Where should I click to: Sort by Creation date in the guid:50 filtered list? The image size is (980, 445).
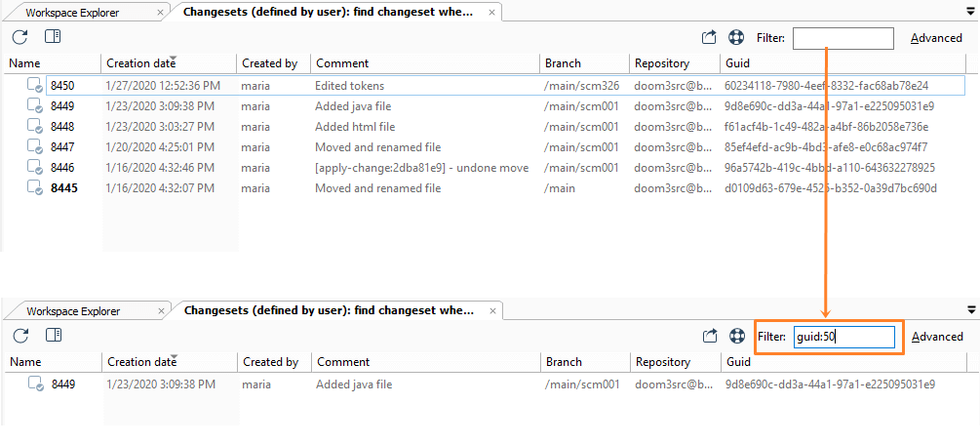point(141,362)
